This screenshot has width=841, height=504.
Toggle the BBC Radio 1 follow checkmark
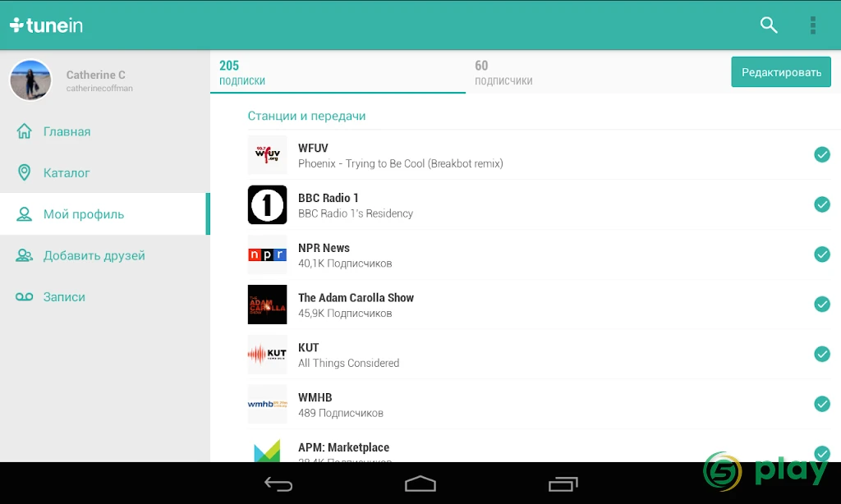point(821,204)
